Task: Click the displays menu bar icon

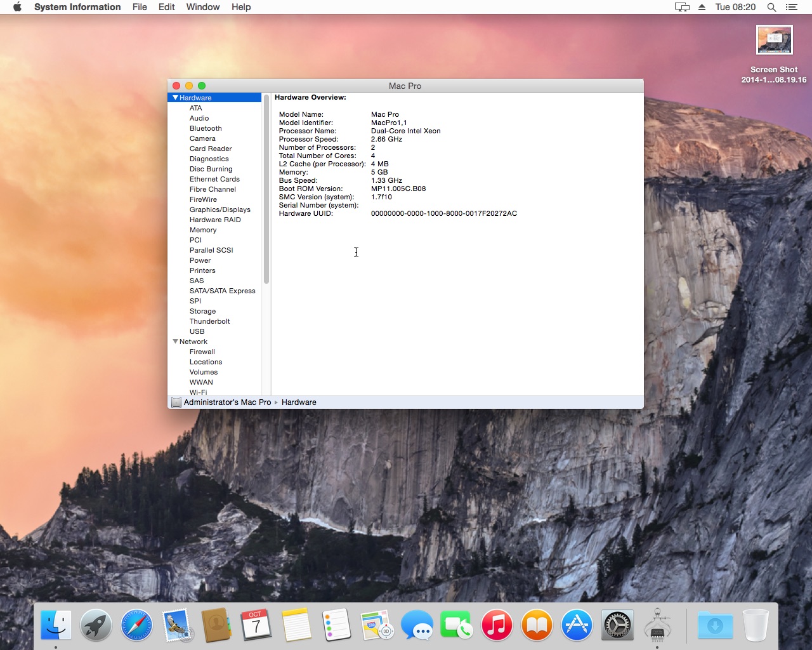Action: 682,7
